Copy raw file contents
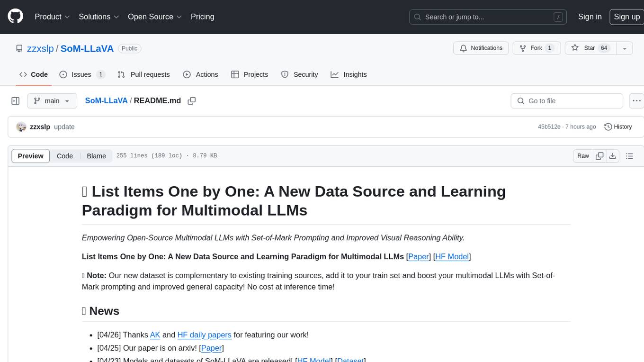 [599, 156]
